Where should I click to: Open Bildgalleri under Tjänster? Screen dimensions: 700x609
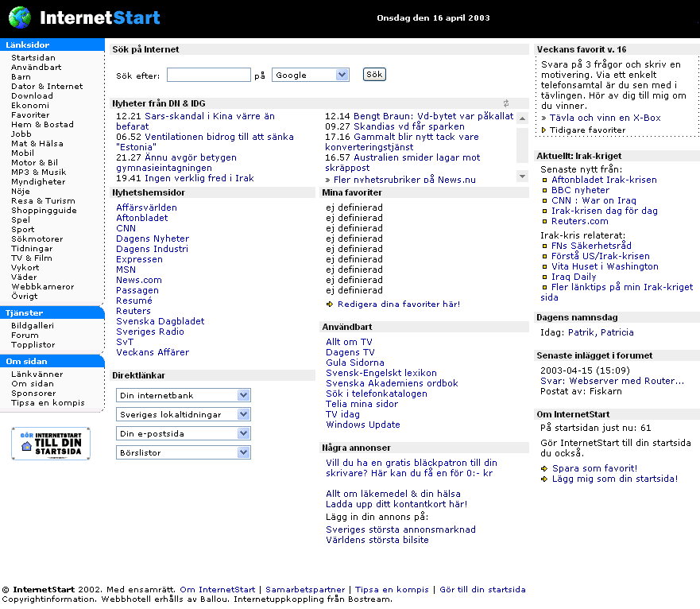[x=33, y=326]
